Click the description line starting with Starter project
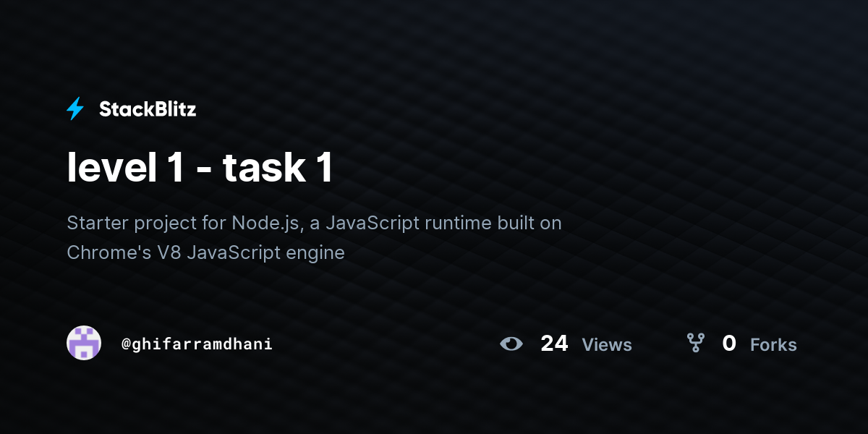 [314, 223]
